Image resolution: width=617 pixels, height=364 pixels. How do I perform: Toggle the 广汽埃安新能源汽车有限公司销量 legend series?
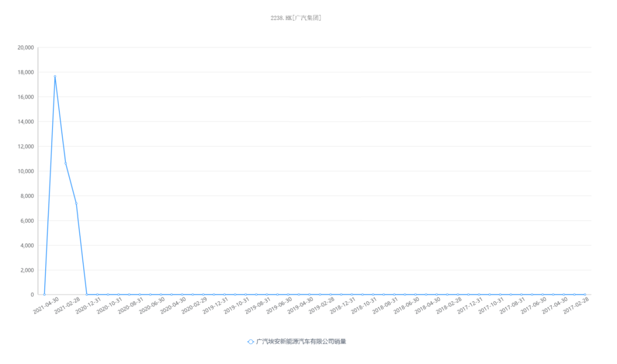[x=301, y=342]
